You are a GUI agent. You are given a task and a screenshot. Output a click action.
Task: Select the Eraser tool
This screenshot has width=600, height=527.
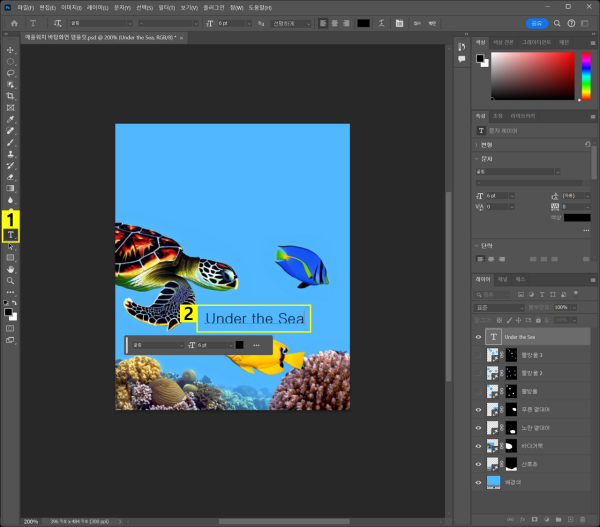11,177
